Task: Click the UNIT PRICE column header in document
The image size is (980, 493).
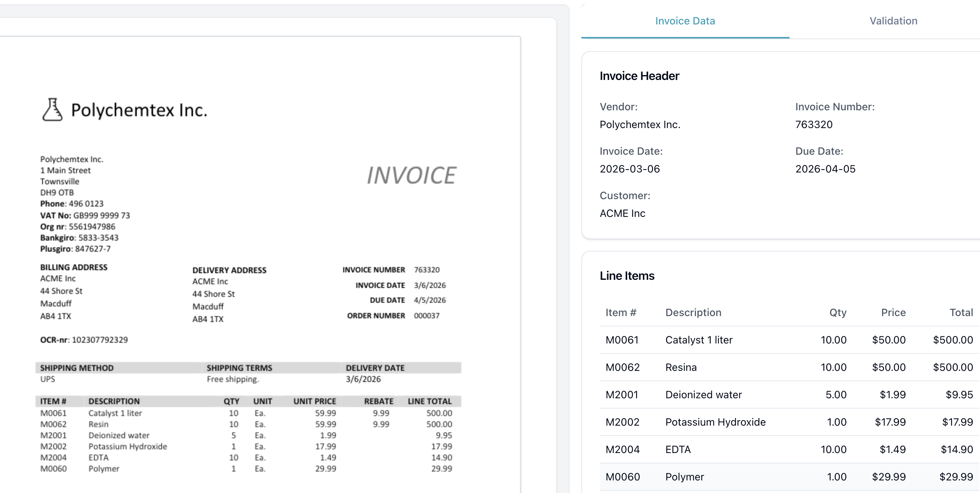Action: pyautogui.click(x=315, y=402)
